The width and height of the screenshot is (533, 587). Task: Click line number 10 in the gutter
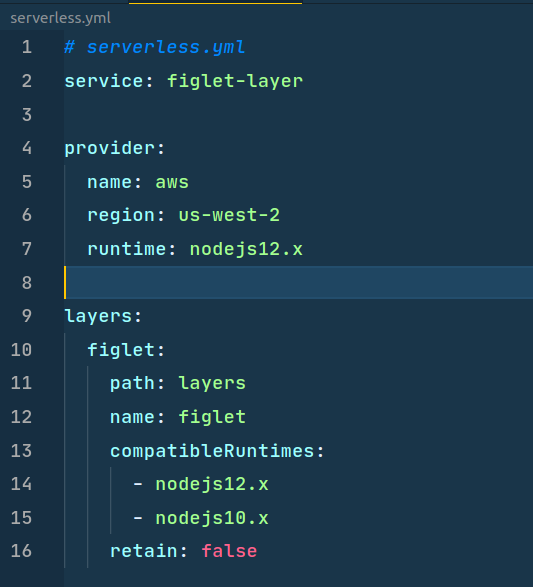21,350
